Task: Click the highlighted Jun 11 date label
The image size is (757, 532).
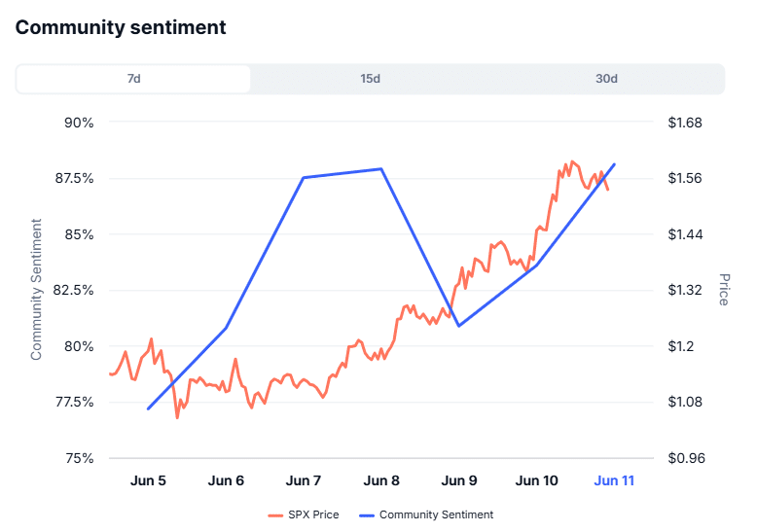Action: point(614,480)
